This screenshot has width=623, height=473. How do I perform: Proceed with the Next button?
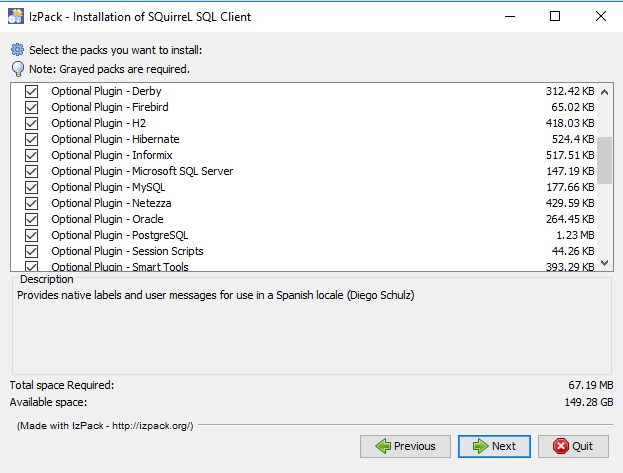pos(494,446)
